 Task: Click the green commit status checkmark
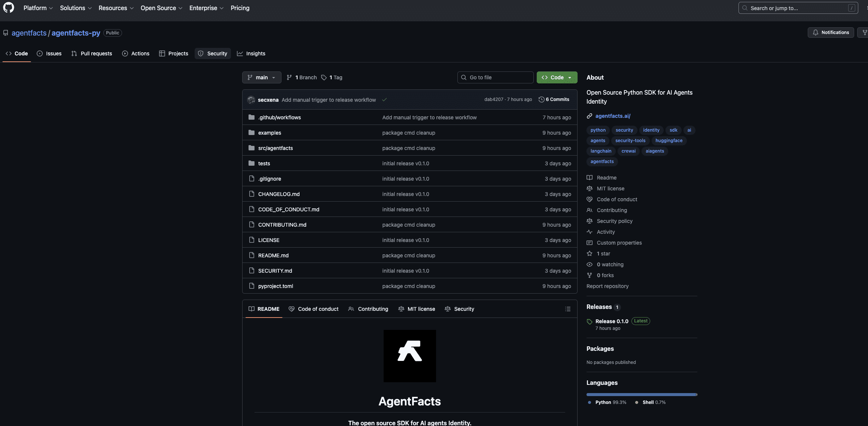coord(385,99)
